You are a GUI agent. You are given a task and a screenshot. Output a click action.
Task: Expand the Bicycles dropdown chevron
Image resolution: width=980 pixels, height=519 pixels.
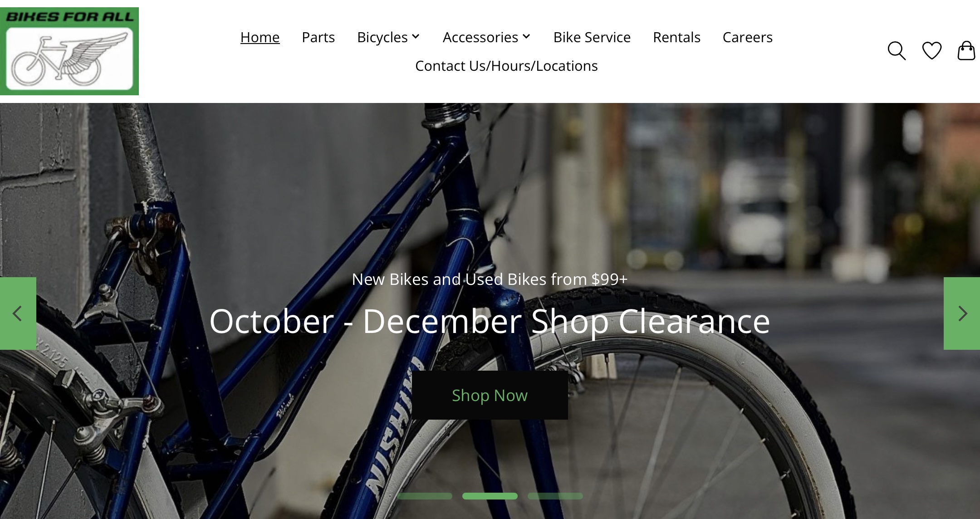point(416,36)
